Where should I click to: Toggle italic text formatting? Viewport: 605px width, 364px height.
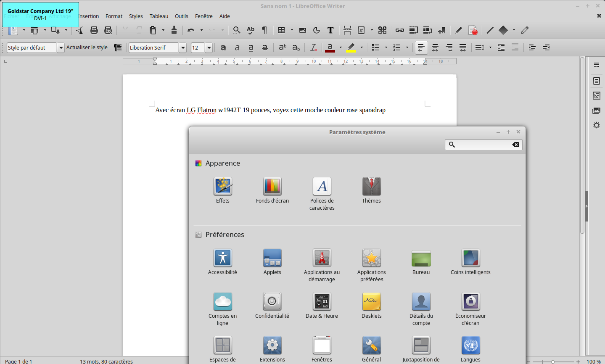pyautogui.click(x=237, y=47)
